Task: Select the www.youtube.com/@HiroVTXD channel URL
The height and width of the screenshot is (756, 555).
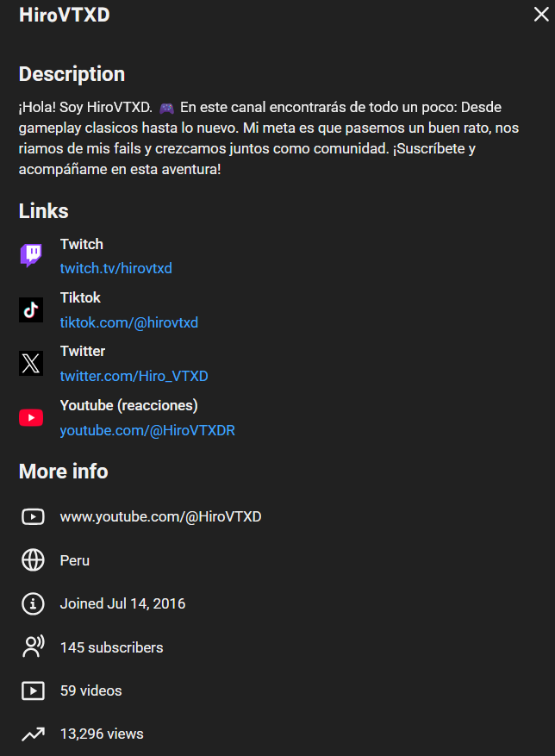Action: 160,517
